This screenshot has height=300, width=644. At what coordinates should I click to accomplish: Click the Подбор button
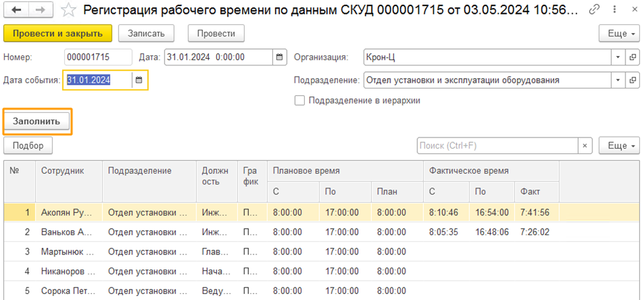click(28, 146)
